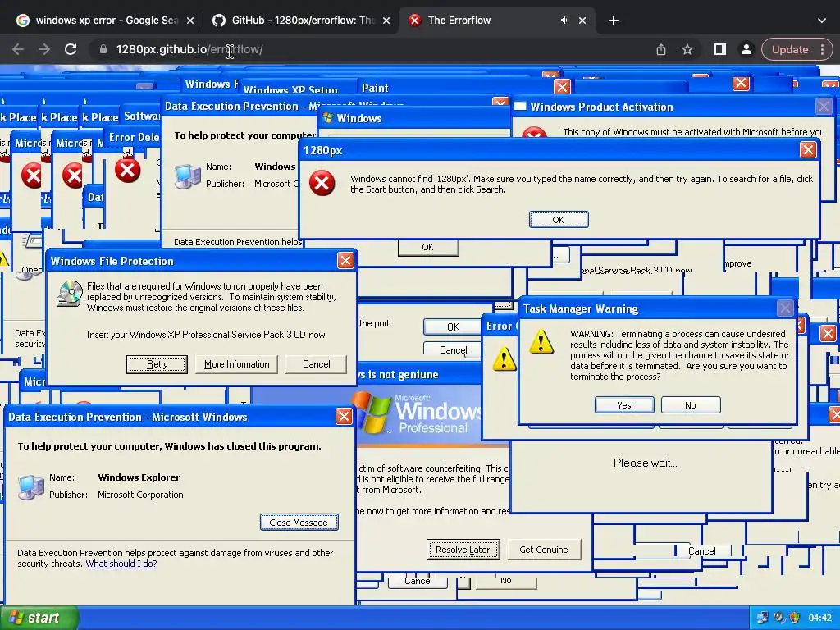Image resolution: width=840 pixels, height=630 pixels.
Task: Click the Cancel button below Please wait panel
Action: [702, 550]
